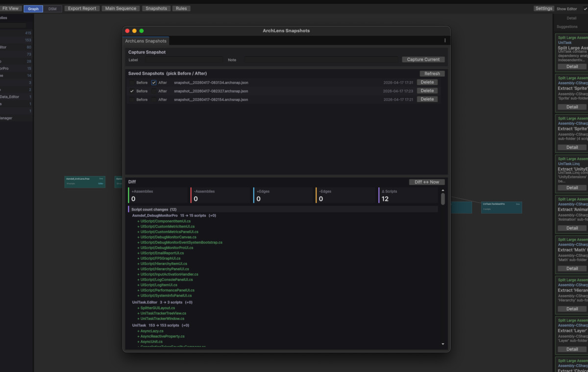
Task: Open Detail for the Extract 'Math' suggestion
Action: (572, 268)
